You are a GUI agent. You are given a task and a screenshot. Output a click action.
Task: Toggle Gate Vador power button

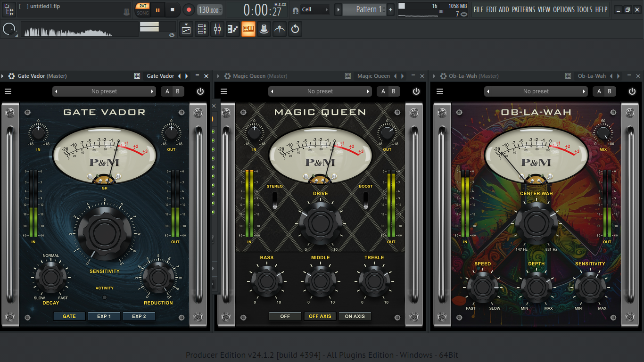[200, 91]
